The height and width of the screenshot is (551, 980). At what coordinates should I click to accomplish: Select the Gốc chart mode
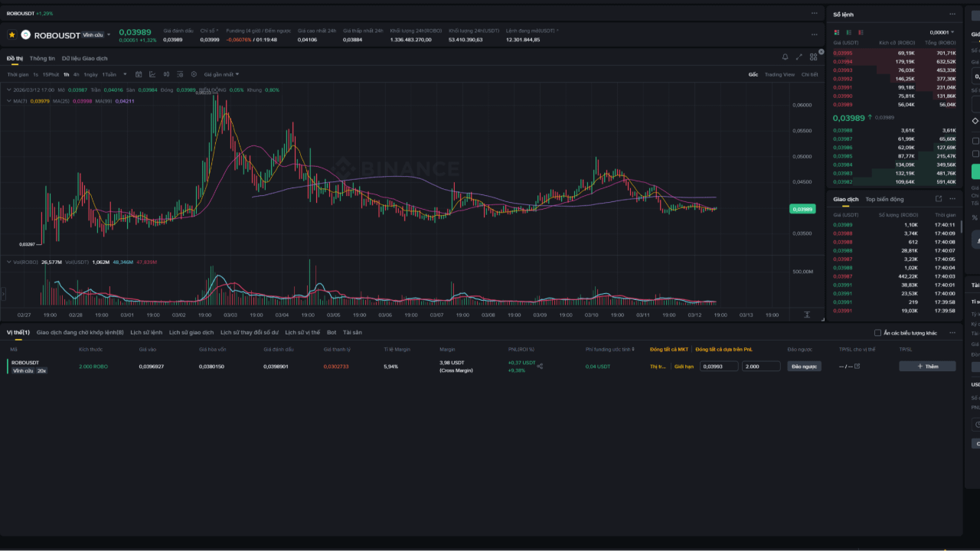pos(753,74)
